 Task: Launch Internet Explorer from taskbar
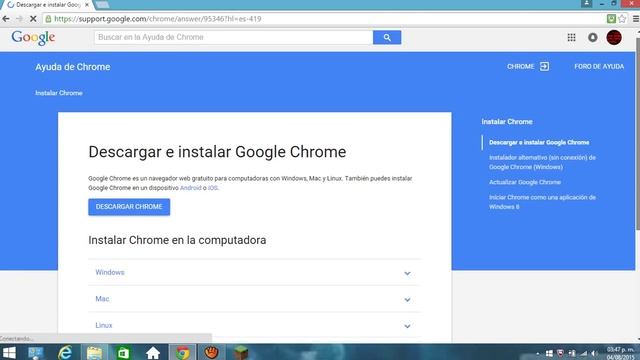coord(65,353)
